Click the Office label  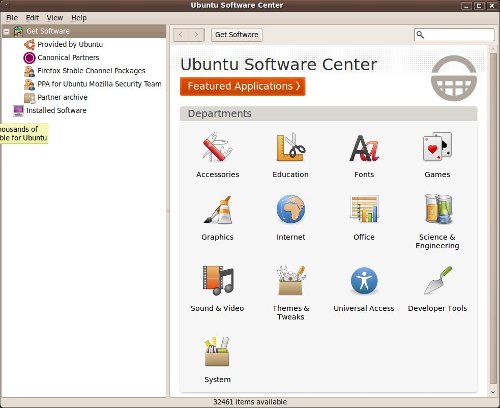pos(364,237)
